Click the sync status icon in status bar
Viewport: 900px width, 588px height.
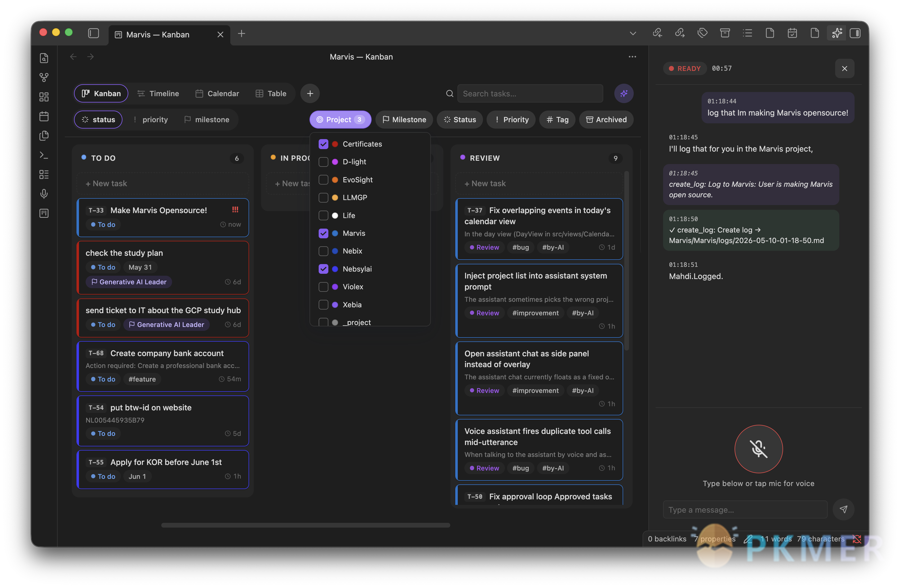857,539
